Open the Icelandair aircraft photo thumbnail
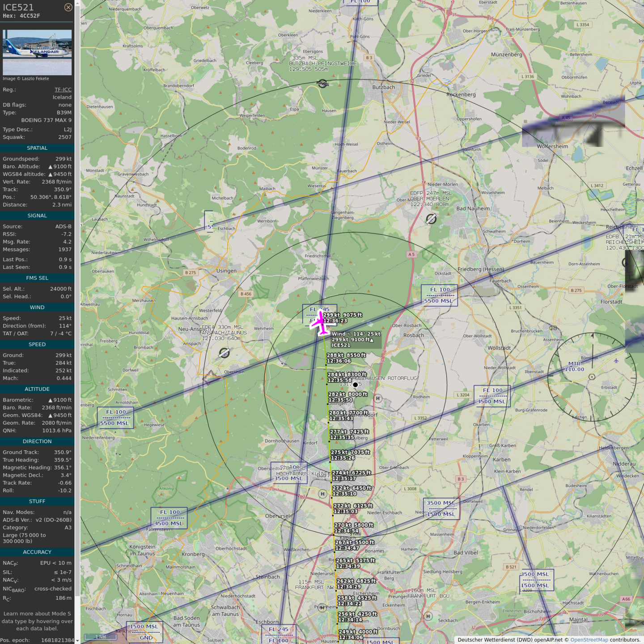Image resolution: width=644 pixels, height=644 pixels. click(37, 52)
